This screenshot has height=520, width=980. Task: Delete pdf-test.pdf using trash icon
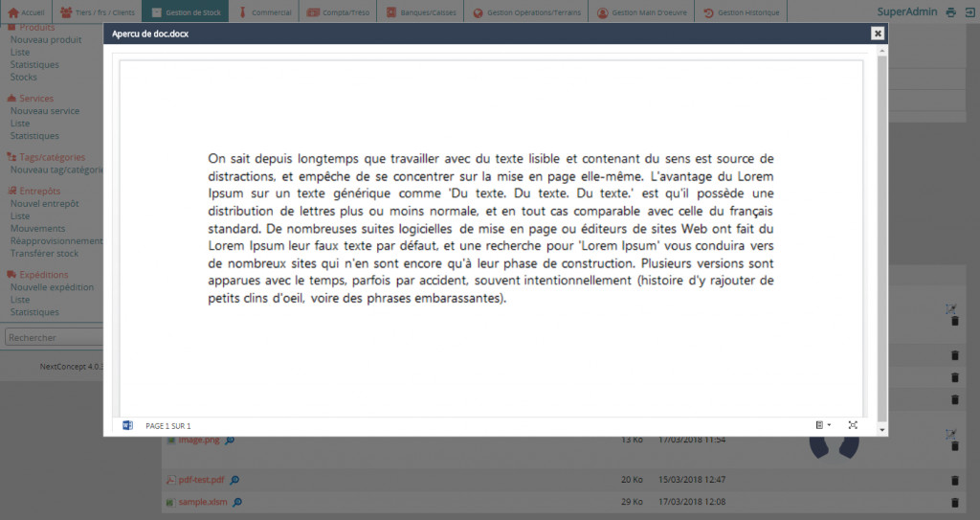954,480
